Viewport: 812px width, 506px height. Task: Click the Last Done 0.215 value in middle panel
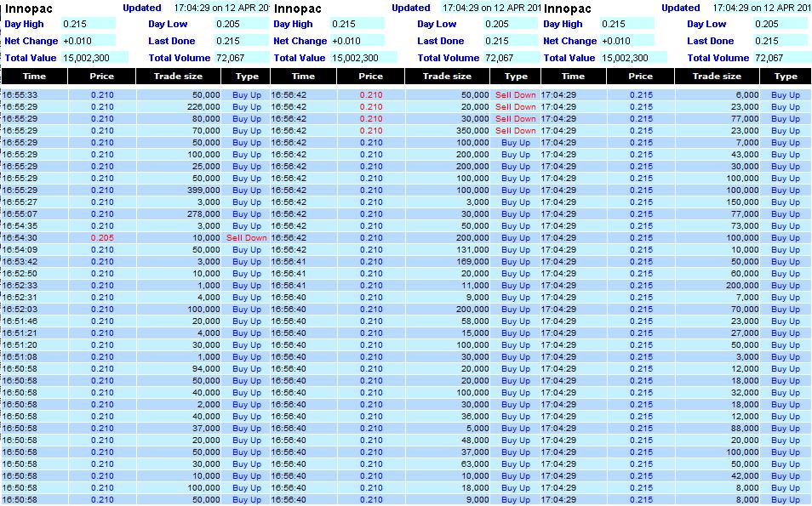[x=511, y=41]
